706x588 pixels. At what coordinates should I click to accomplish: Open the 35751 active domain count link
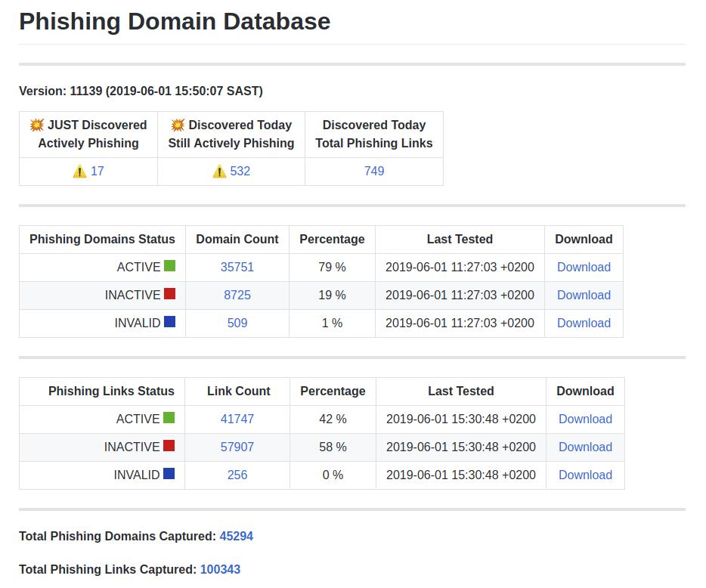pos(237,267)
